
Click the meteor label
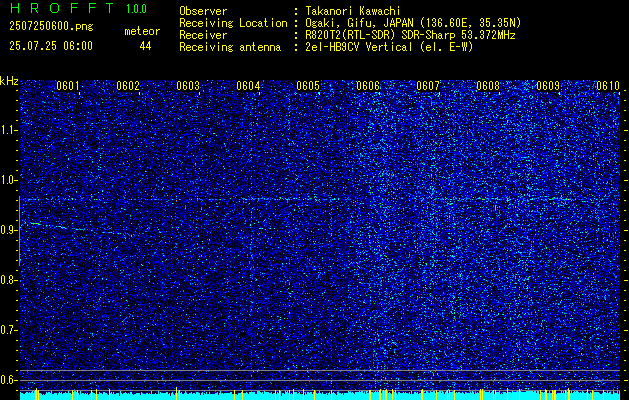(x=142, y=31)
